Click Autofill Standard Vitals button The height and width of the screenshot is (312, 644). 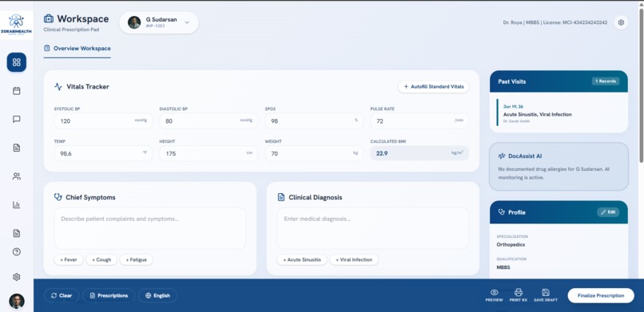click(433, 87)
